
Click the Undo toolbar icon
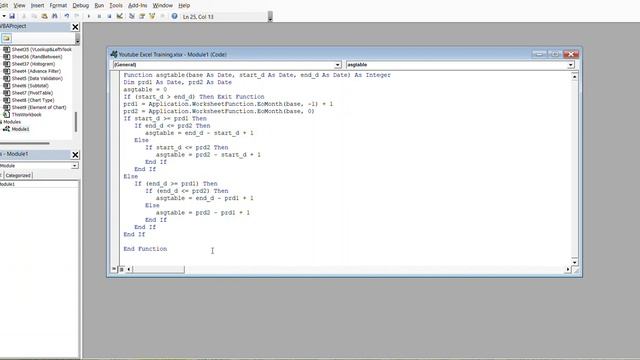click(67, 16)
